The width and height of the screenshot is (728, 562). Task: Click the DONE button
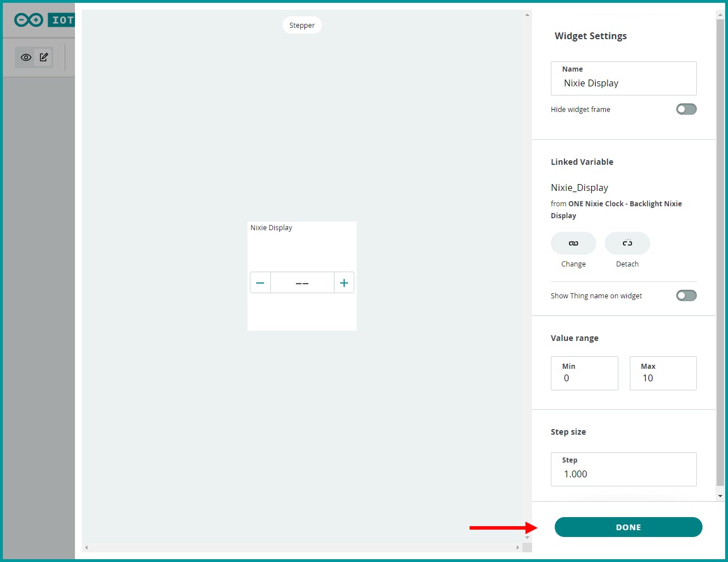point(629,527)
